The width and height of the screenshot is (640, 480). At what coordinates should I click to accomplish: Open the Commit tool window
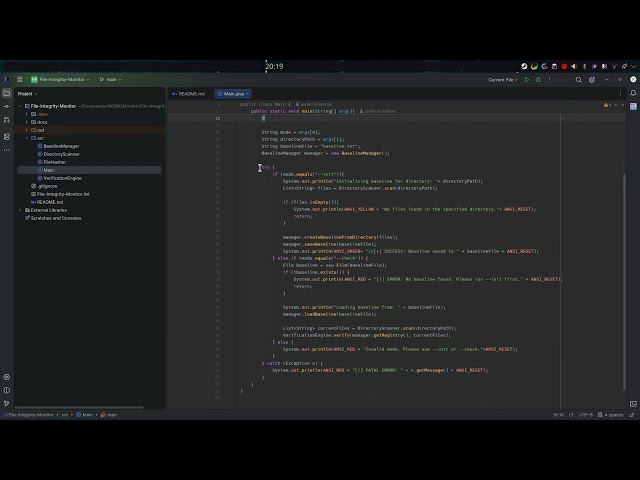click(7, 107)
